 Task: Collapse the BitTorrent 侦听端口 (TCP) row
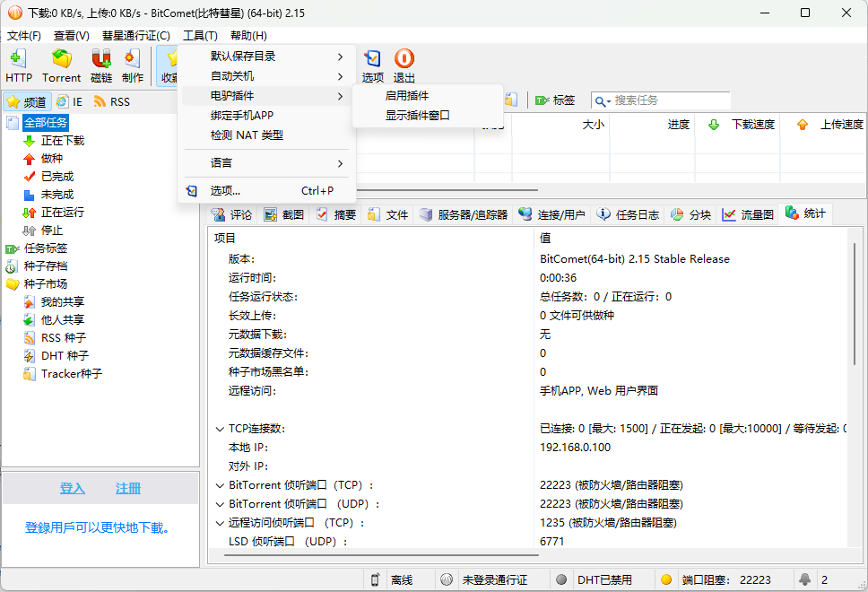(x=220, y=485)
